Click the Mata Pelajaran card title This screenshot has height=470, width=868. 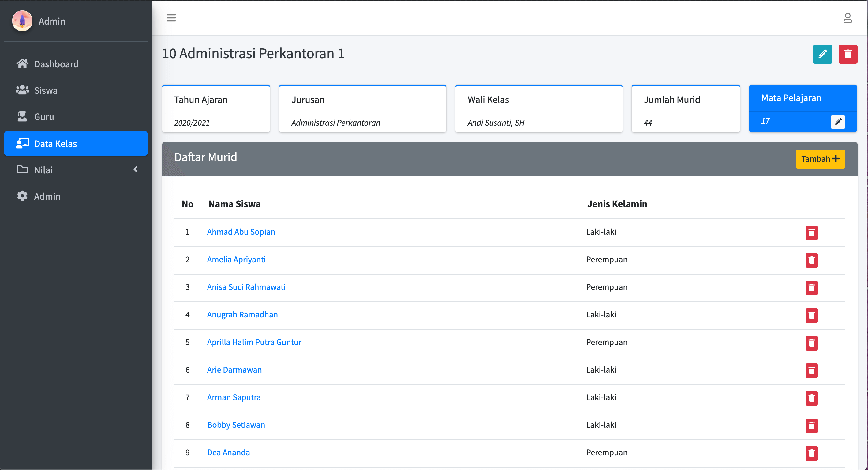click(791, 98)
